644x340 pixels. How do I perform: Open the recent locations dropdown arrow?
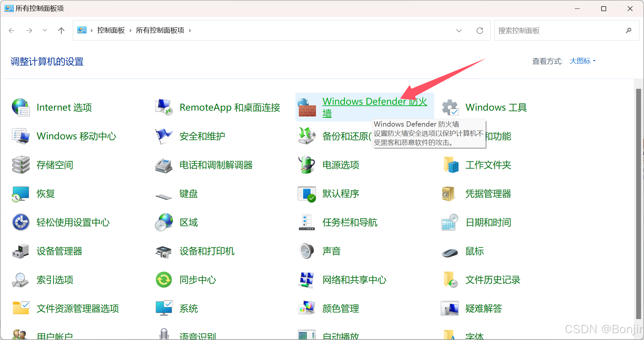point(45,30)
